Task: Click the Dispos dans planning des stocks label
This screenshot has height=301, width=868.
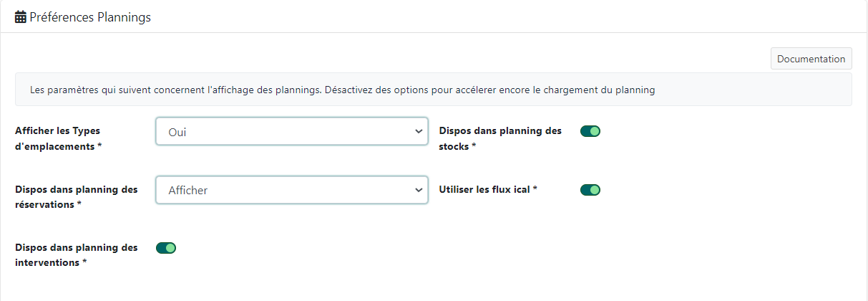Action: tap(500, 138)
